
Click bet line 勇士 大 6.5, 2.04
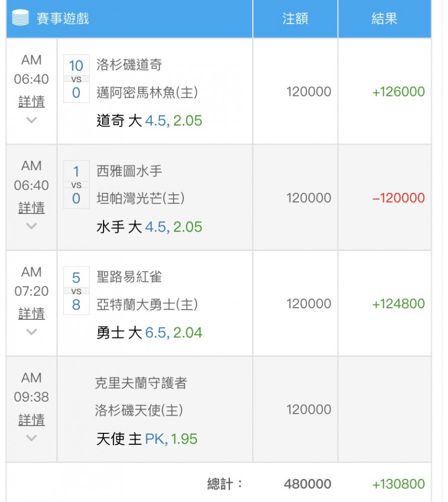tap(149, 333)
